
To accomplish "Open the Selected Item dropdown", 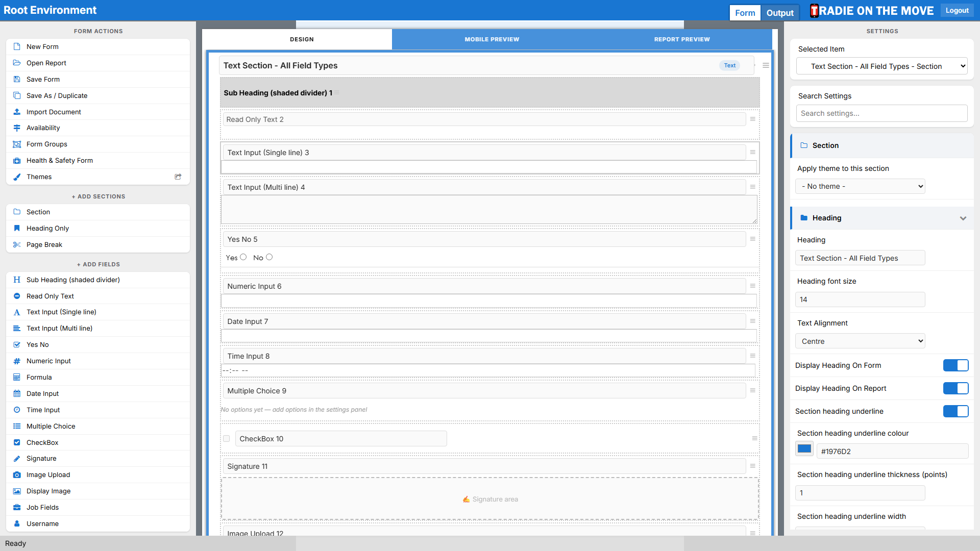I will tap(881, 66).
